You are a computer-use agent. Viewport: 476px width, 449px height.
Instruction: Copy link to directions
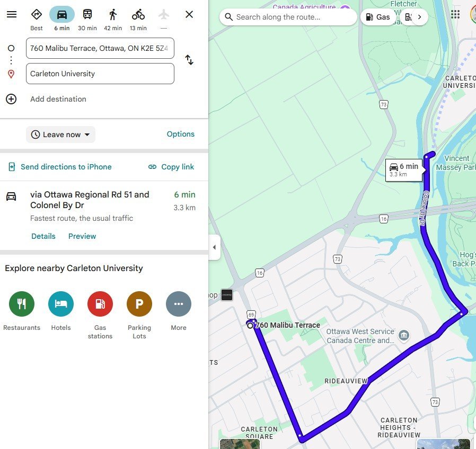tap(171, 167)
